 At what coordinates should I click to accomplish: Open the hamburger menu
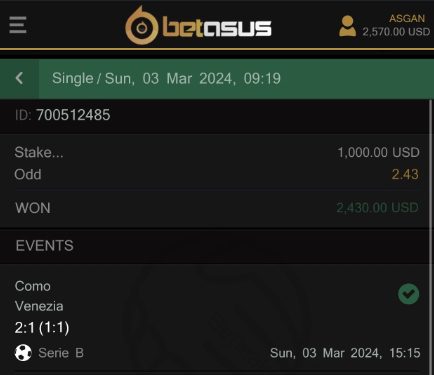[x=18, y=25]
